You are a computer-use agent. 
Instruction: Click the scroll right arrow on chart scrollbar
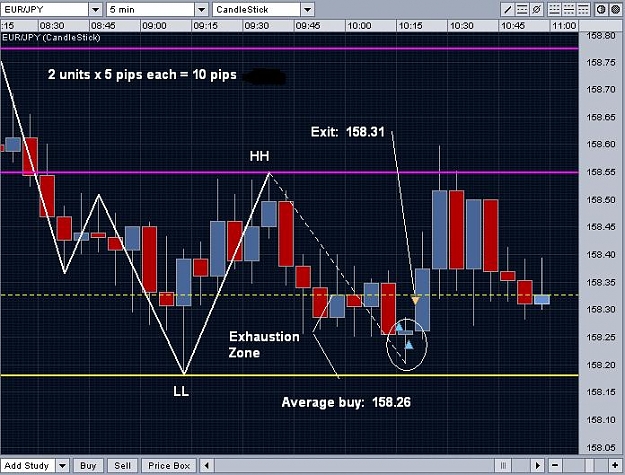537,465
